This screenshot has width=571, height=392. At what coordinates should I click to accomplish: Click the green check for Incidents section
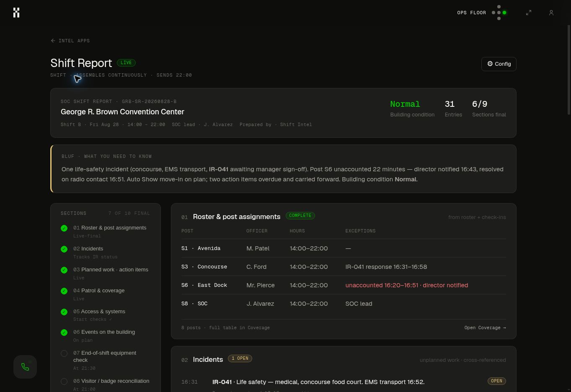coord(64,249)
